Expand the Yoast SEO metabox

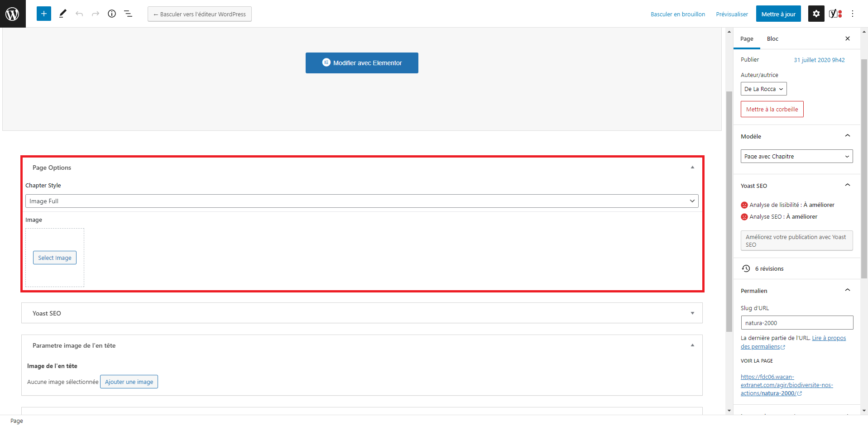(361, 313)
